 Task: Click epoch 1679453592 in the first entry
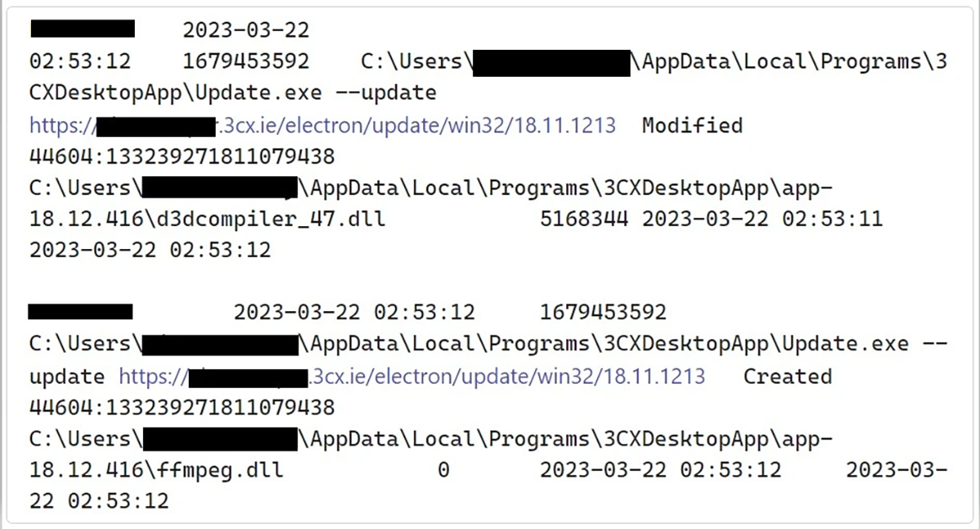pos(246,62)
